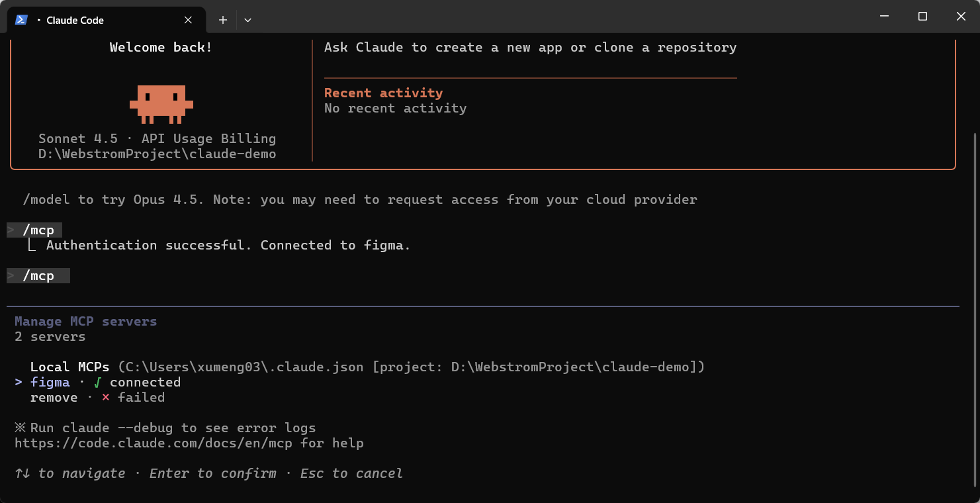The image size is (980, 503).
Task: Click 'Sonnet 4.5 · API Usage Billing' line
Action: coord(157,139)
